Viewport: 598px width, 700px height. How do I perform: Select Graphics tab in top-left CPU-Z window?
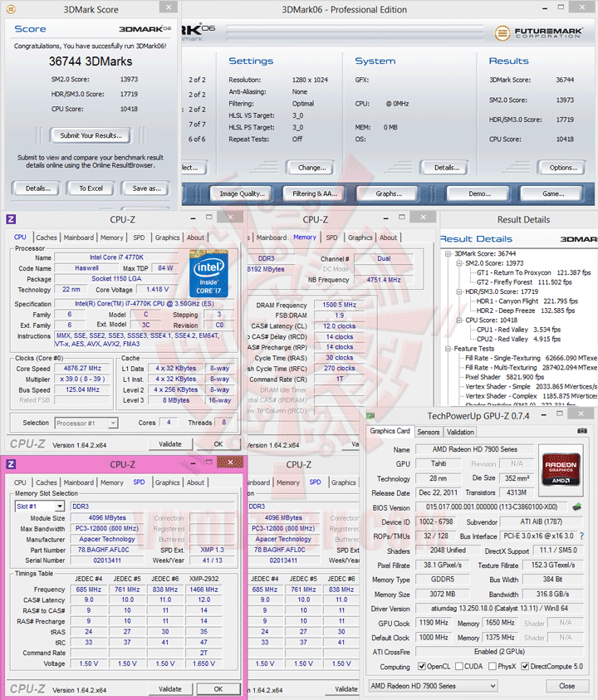tap(167, 237)
